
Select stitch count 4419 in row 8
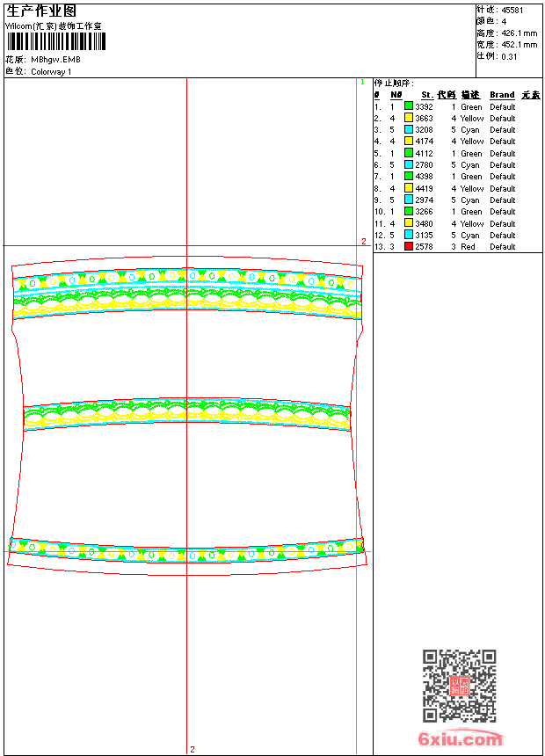(x=424, y=189)
